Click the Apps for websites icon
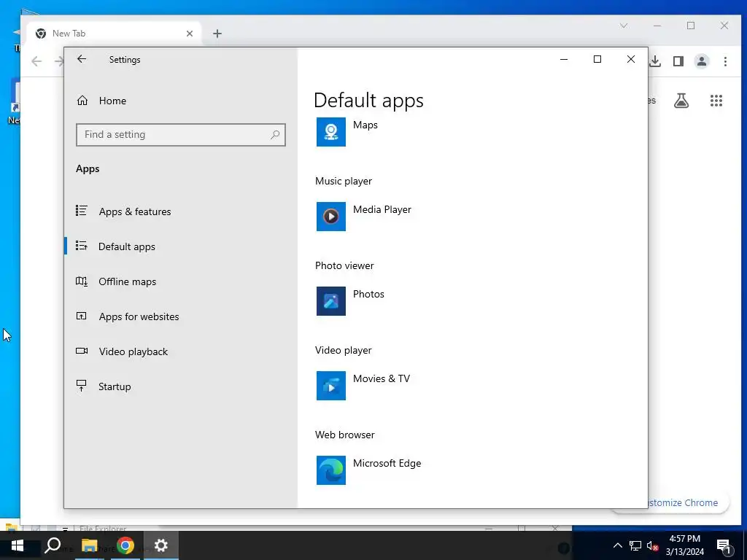Viewport: 747px width, 560px height. point(82,316)
